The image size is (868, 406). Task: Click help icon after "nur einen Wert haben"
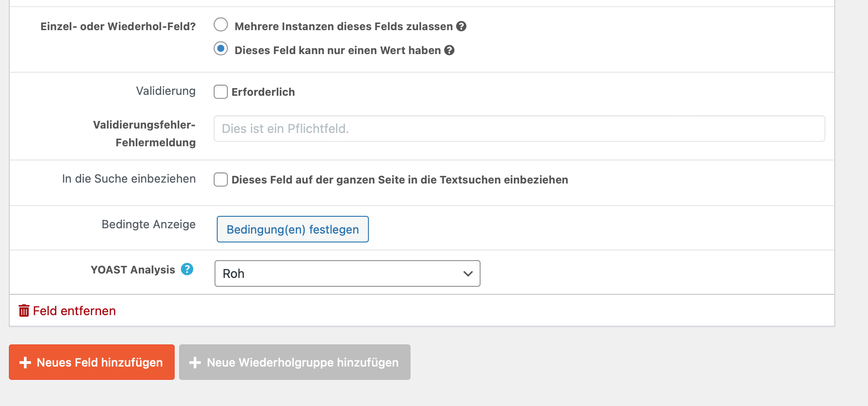449,51
